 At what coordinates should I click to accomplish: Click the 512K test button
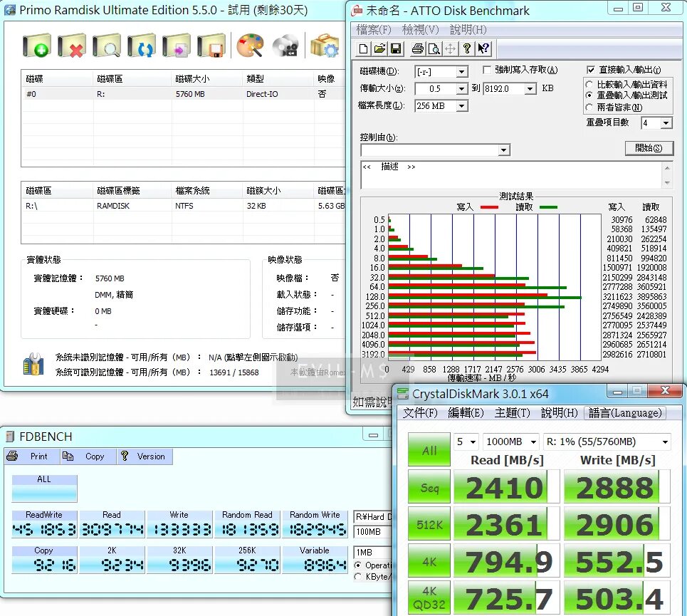point(429,523)
